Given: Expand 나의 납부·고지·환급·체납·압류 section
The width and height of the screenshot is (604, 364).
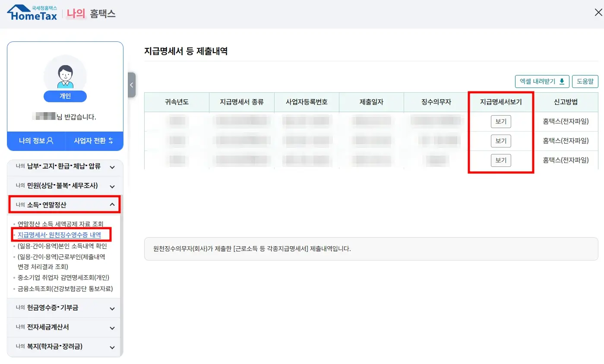Looking at the screenshot, I should pos(64,167).
